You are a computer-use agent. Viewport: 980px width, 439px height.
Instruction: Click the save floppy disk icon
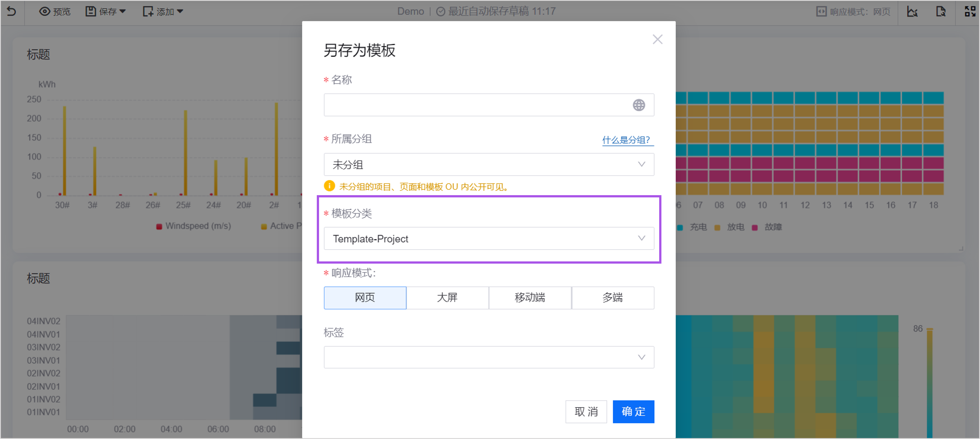[x=90, y=11]
